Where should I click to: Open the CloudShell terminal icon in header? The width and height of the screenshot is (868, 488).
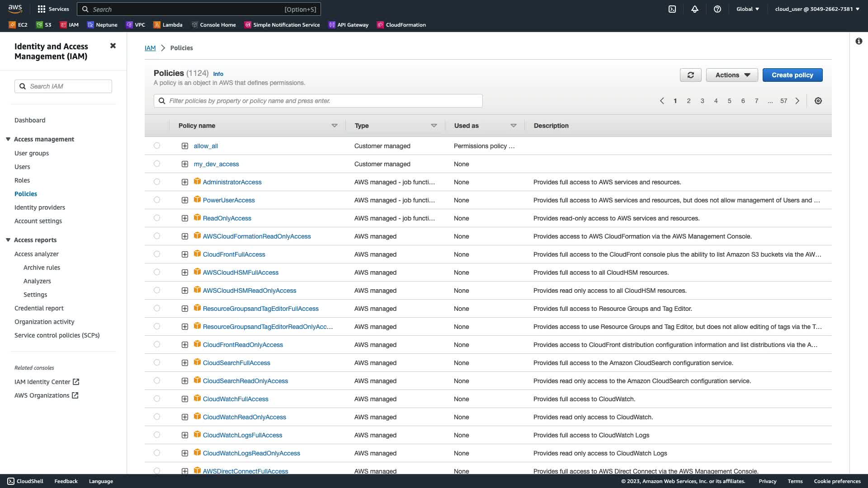672,9
